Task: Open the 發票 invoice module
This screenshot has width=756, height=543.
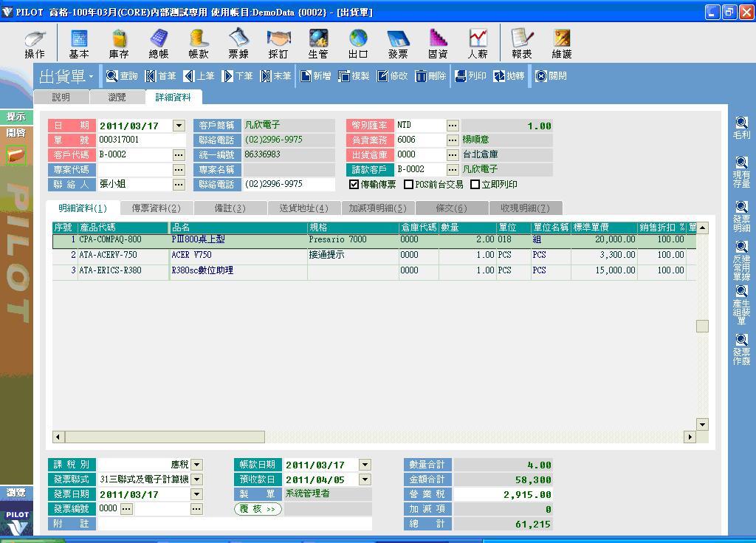Action: (398, 44)
